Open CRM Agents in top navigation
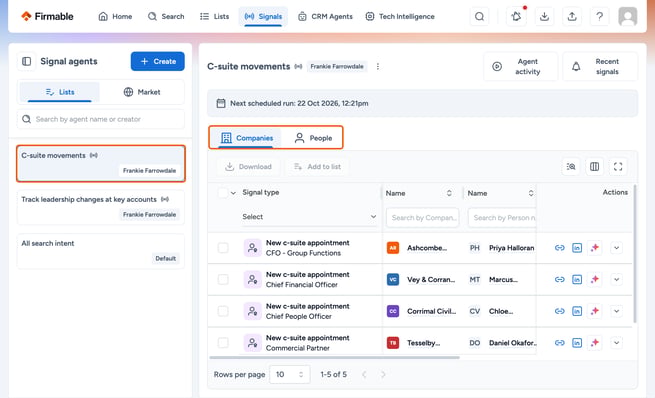 [x=325, y=16]
